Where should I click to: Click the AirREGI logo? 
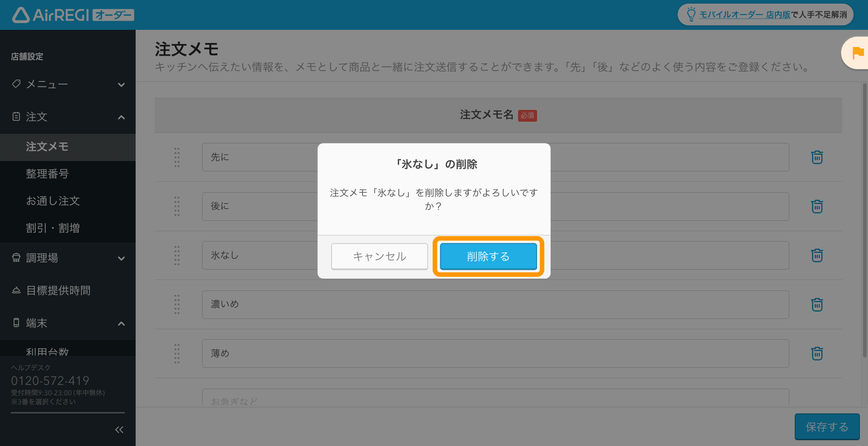pyautogui.click(x=73, y=15)
